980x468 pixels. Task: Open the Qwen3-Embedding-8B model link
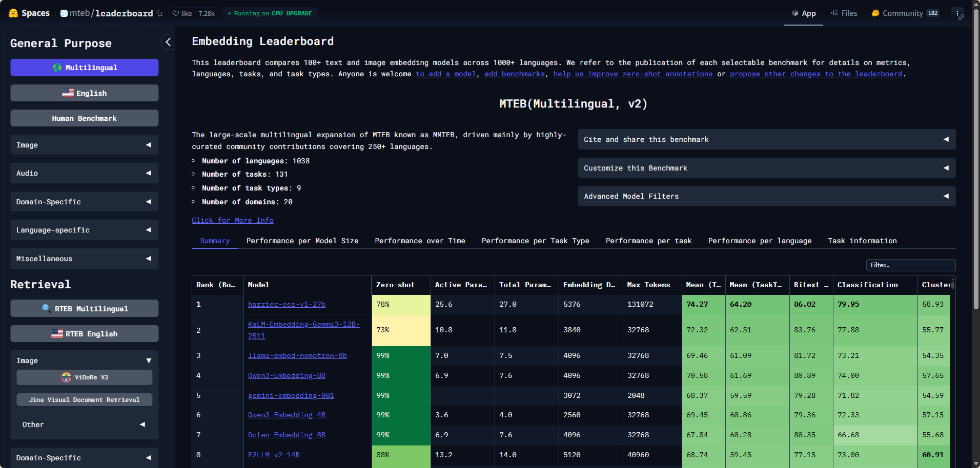pyautogui.click(x=287, y=376)
